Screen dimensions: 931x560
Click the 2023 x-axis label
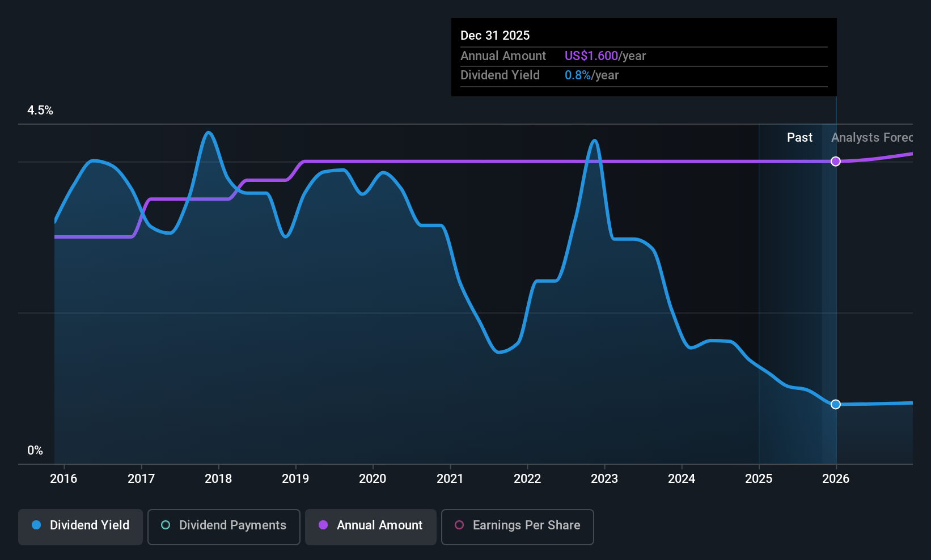[604, 478]
